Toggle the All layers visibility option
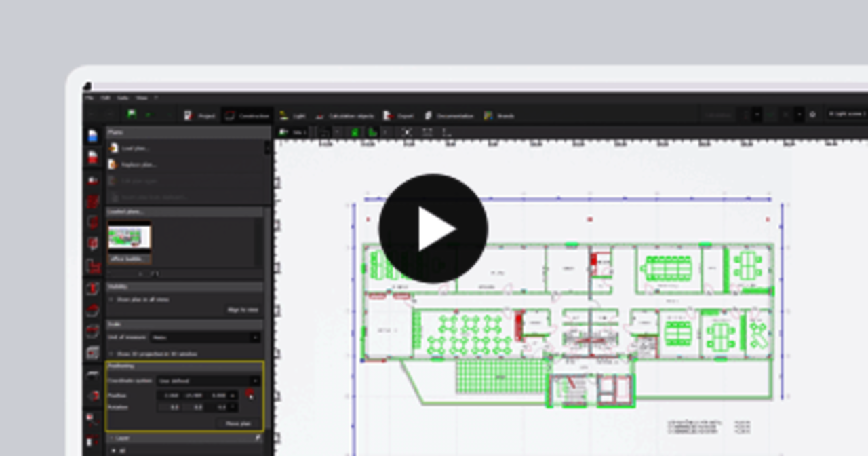The height and width of the screenshot is (456, 868). [113, 451]
